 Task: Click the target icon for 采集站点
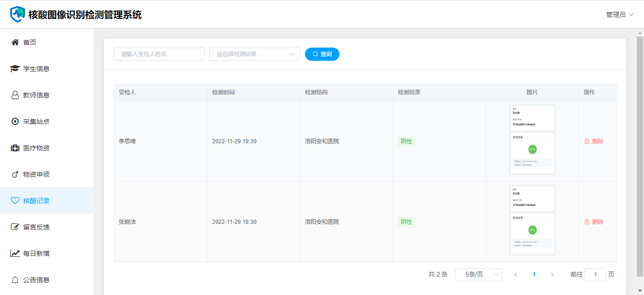point(15,122)
